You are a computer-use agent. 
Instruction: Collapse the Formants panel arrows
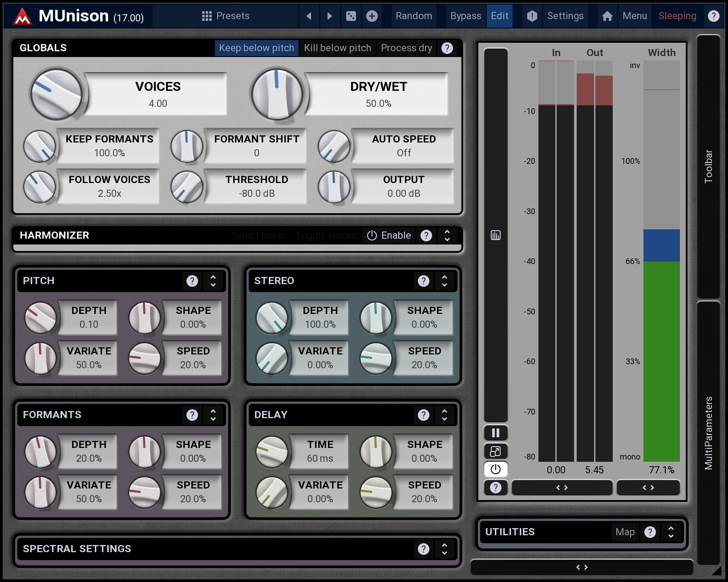point(213,415)
